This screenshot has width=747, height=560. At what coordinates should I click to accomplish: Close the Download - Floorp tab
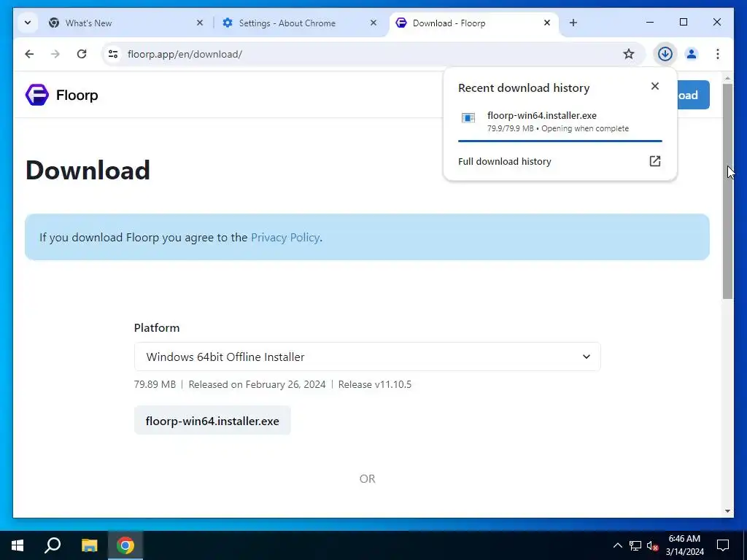(547, 23)
